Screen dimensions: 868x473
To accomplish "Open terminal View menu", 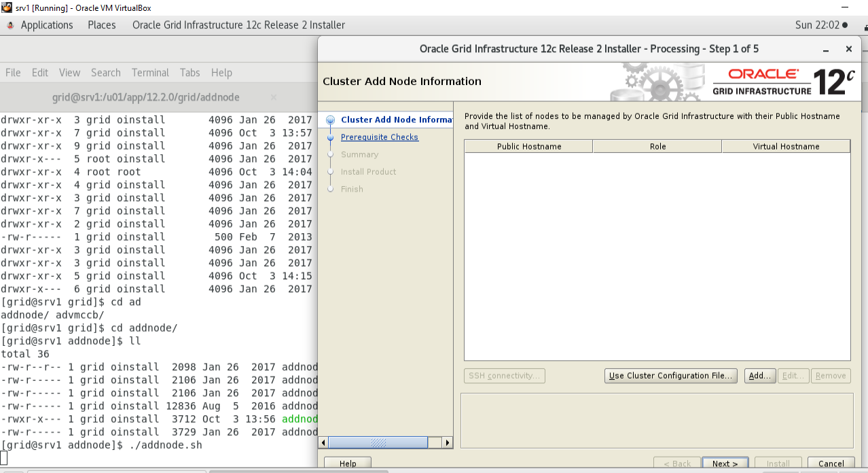I will pyautogui.click(x=69, y=73).
